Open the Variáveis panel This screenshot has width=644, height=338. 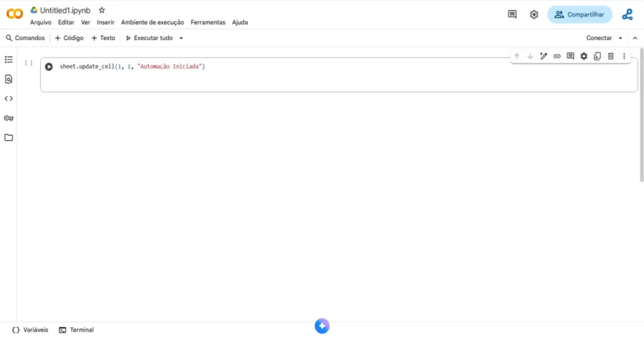coord(30,330)
